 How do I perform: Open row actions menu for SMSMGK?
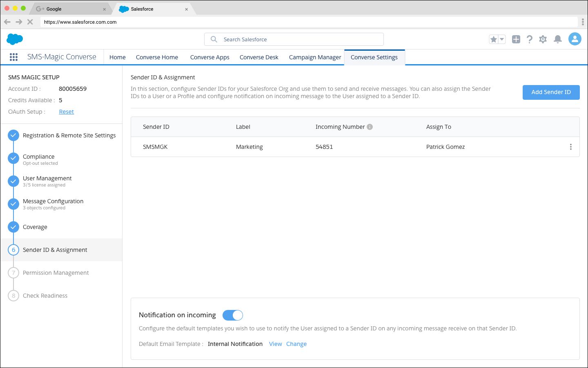[x=571, y=147]
